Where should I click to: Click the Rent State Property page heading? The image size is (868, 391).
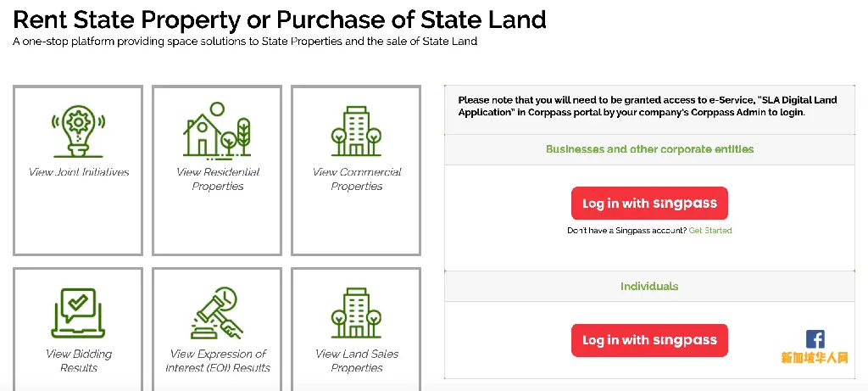tap(280, 19)
